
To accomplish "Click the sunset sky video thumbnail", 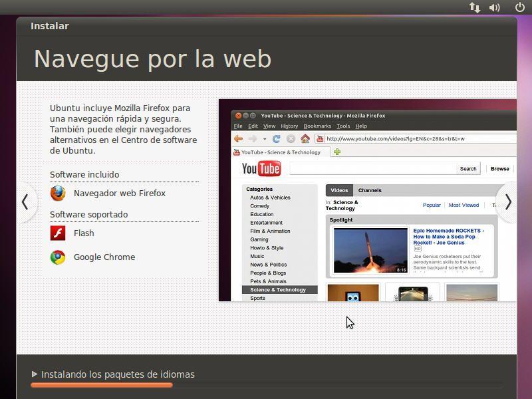I will [471, 293].
